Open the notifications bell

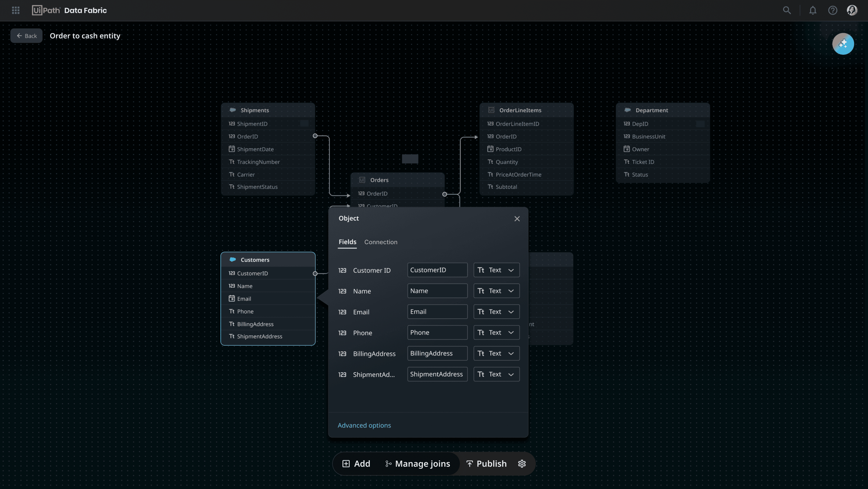[813, 10]
